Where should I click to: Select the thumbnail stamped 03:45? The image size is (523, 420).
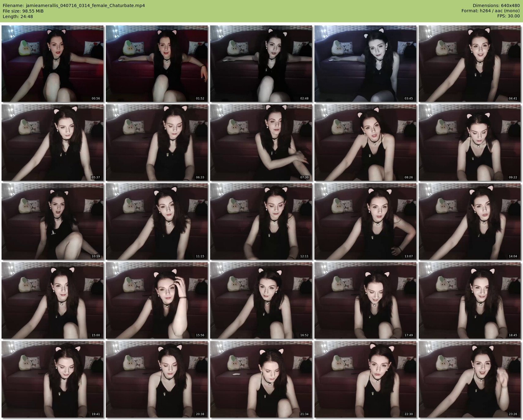pos(365,64)
